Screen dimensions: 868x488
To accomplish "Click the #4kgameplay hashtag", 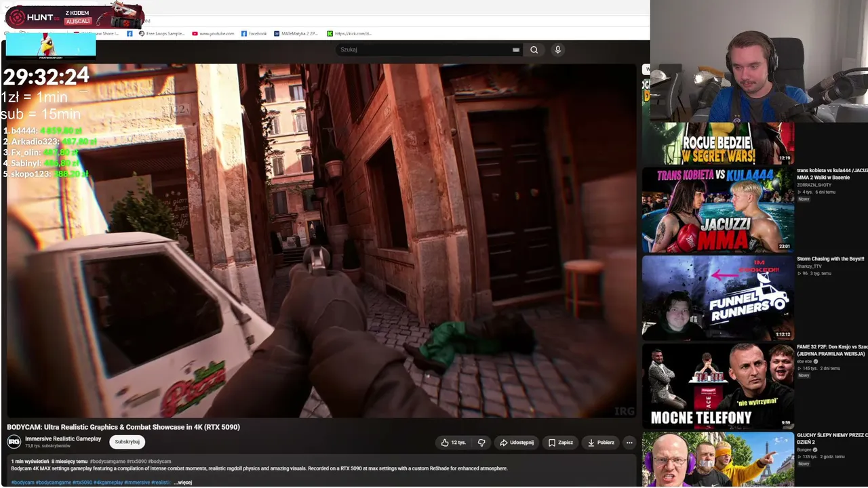I will (109, 483).
